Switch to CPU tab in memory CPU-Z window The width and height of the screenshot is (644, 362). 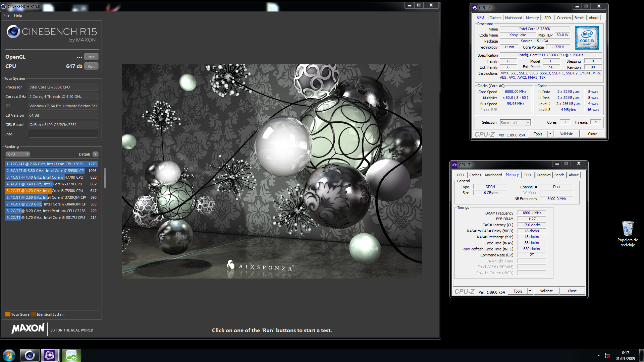coord(460,175)
